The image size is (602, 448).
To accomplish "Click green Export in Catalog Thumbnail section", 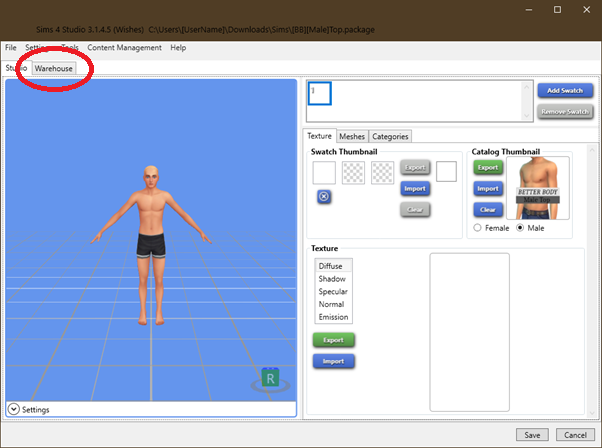I will pos(488,168).
